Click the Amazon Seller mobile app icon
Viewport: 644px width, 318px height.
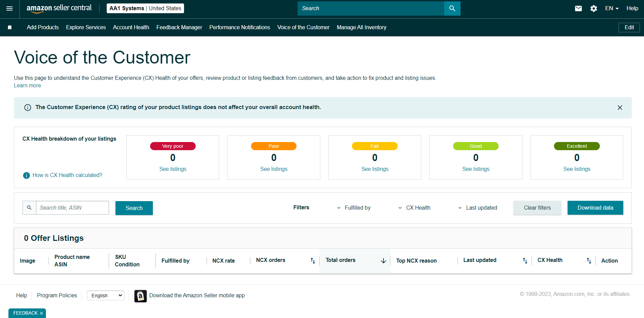pos(140,296)
